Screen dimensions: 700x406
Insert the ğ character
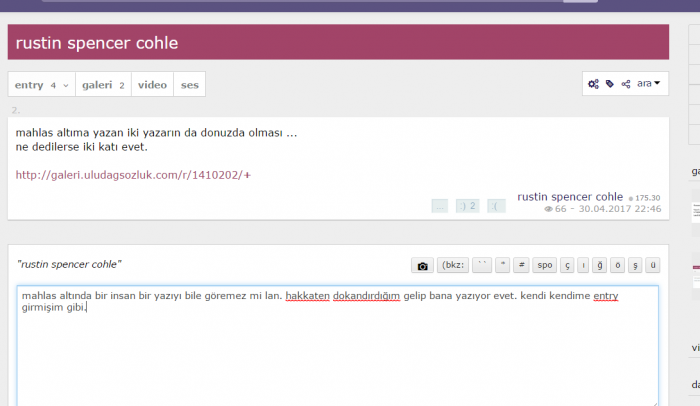[600, 266]
